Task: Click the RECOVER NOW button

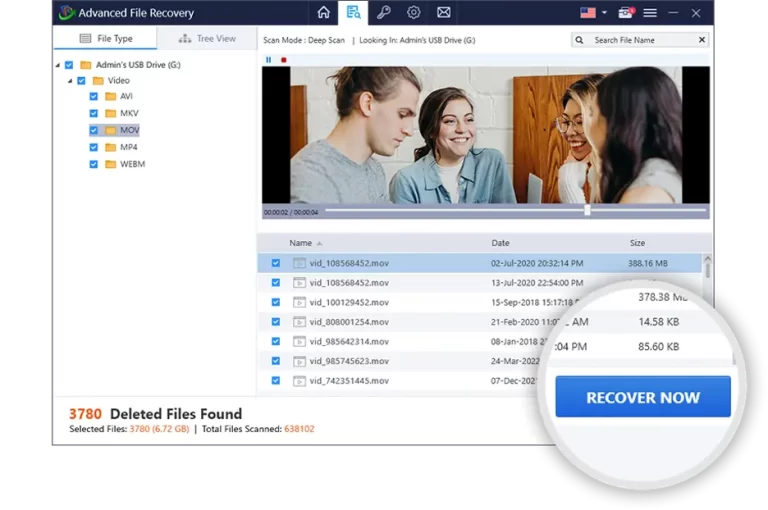Action: coord(643,397)
